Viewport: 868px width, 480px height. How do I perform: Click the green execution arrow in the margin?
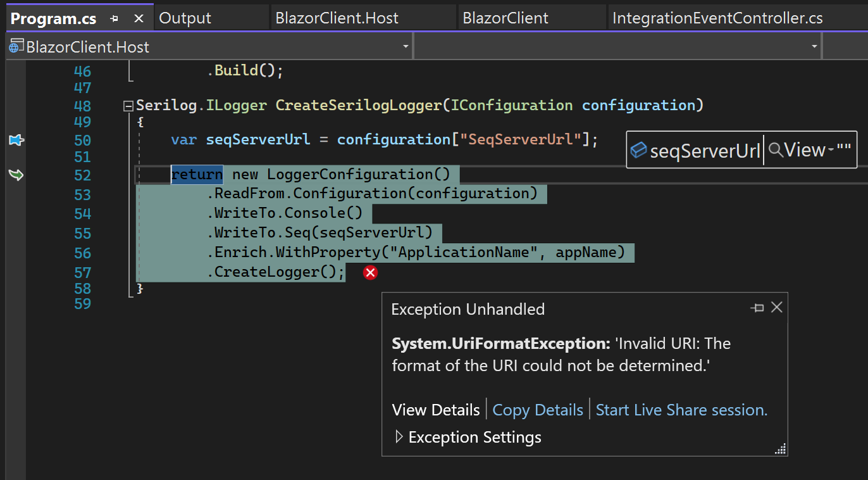pos(15,175)
